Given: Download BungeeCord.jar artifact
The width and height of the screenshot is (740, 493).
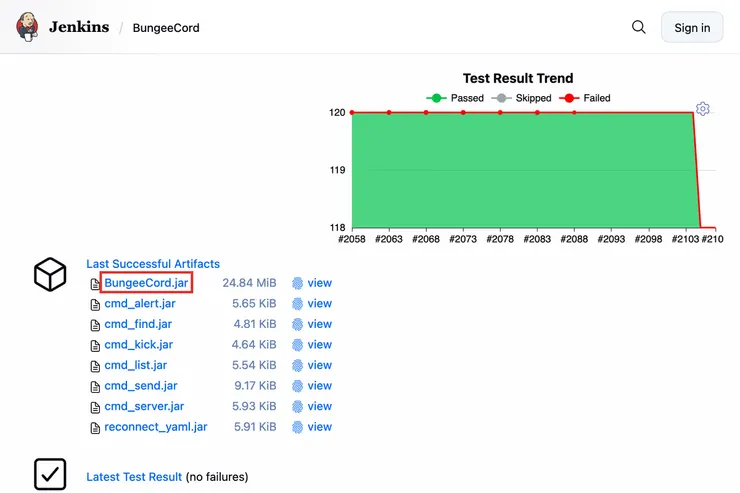Looking at the screenshot, I should point(146,283).
